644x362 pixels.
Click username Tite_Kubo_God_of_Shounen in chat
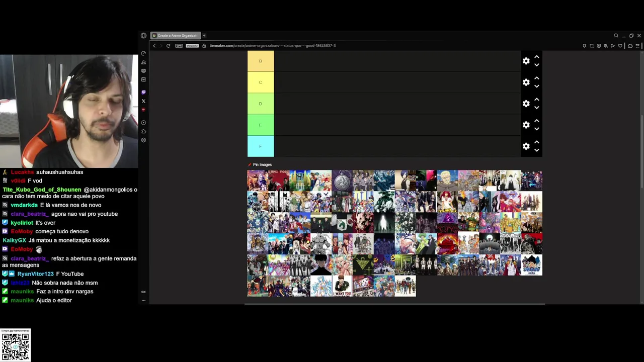pyautogui.click(x=42, y=190)
